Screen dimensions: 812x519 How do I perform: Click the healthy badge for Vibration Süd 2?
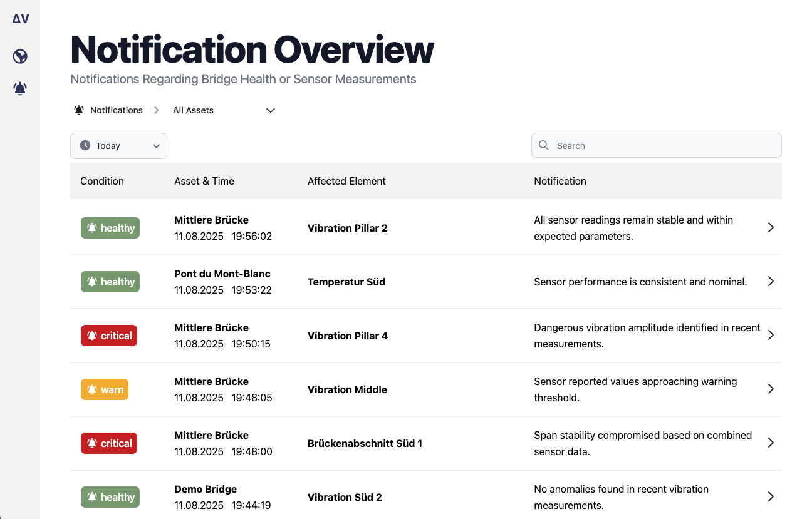pyautogui.click(x=110, y=497)
